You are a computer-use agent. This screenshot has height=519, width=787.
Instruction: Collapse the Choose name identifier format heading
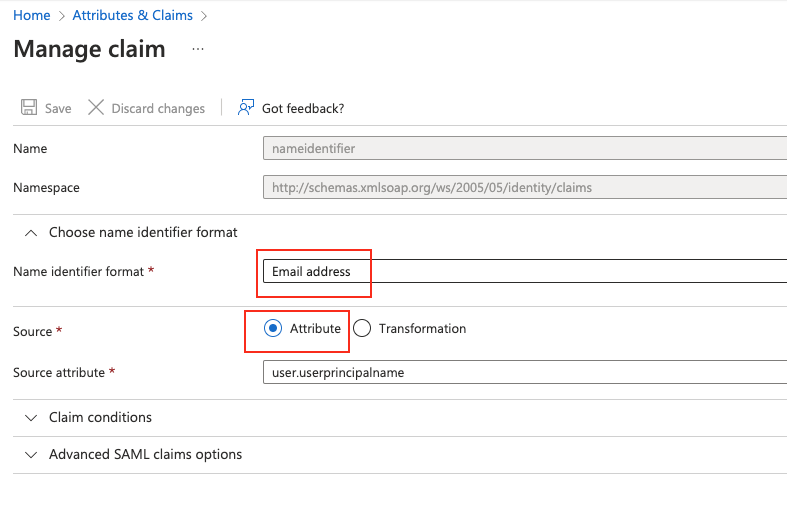(143, 232)
